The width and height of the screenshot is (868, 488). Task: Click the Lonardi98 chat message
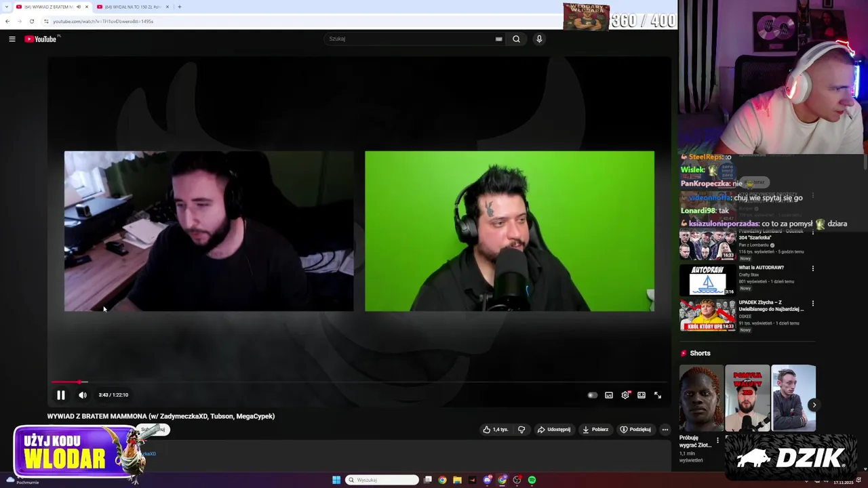(705, 211)
